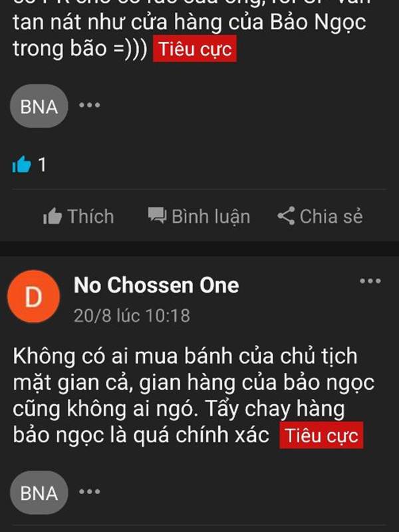
Task: Tap the Thích text label
Action: [90, 217]
